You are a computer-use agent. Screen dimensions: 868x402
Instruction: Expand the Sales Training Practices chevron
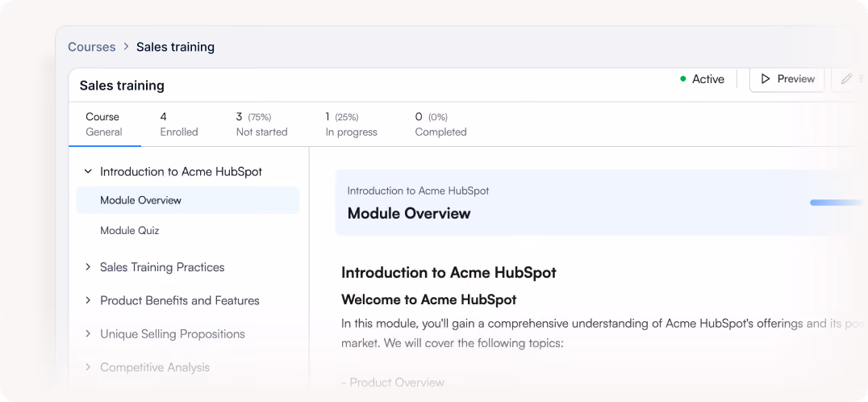87,267
